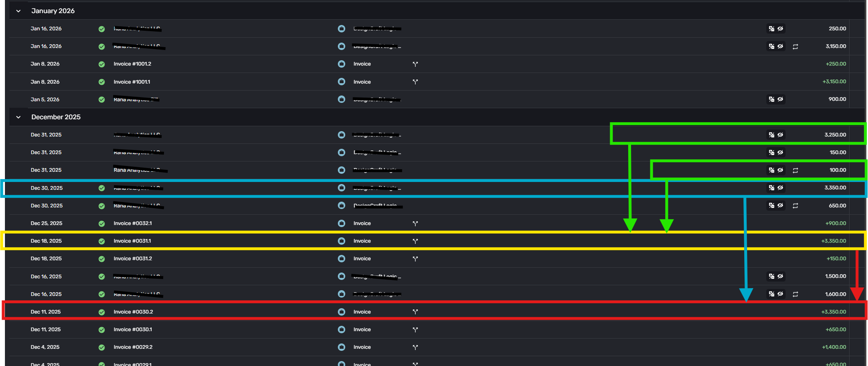Toggle reviewed checkmark on Invoice #1001.1

click(102, 82)
